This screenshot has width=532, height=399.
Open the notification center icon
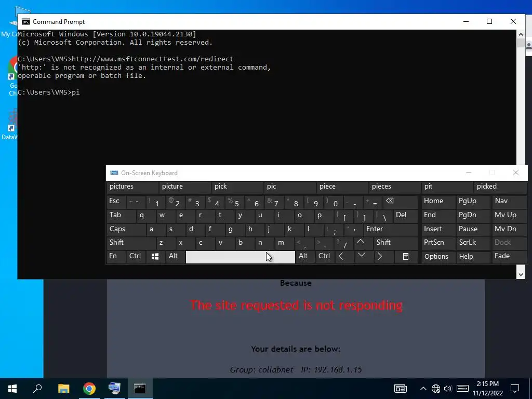point(515,389)
